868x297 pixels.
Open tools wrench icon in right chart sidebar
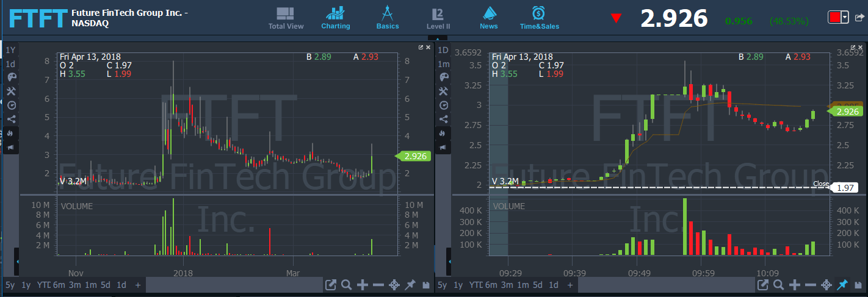(x=444, y=91)
